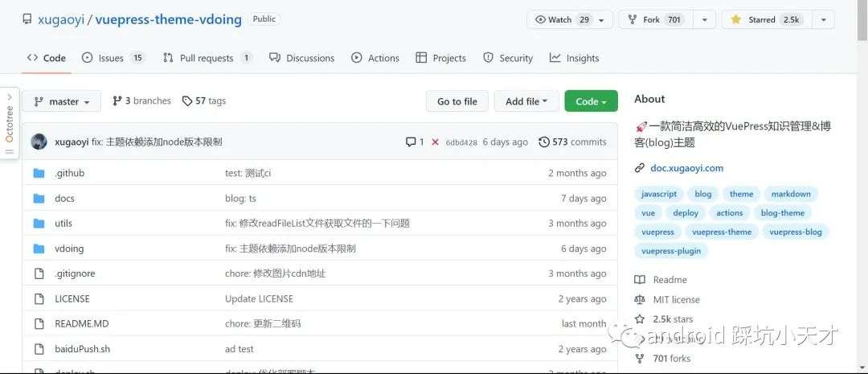Expand the Fork options dropdown arrow
This screenshot has width=868, height=374.
point(705,19)
